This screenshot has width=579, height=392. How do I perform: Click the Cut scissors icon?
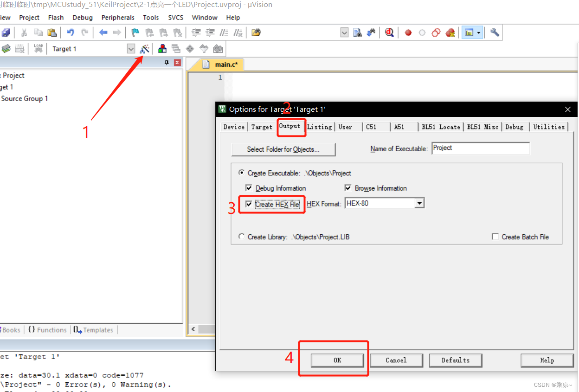click(24, 32)
